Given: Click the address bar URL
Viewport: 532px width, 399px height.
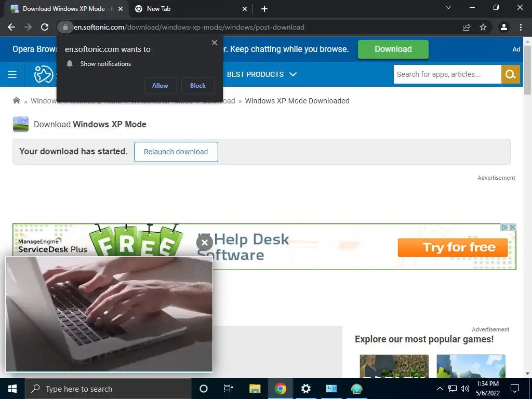Looking at the screenshot, I should (189, 27).
